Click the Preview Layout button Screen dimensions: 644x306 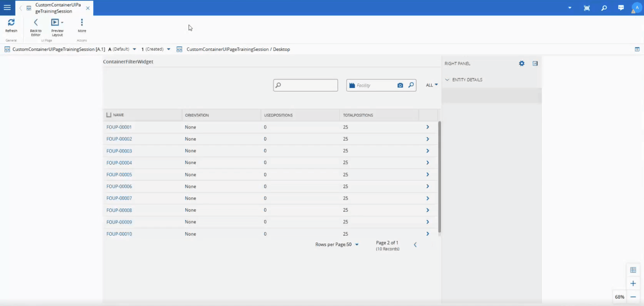pos(55,22)
